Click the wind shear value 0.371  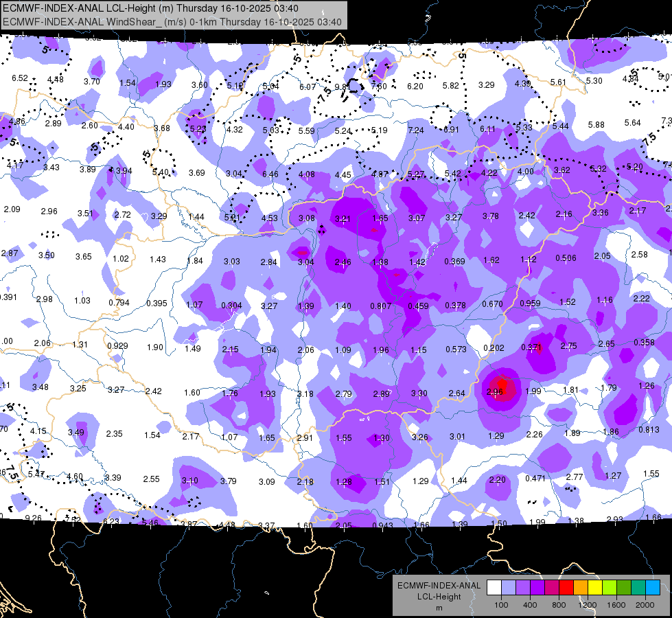click(x=531, y=347)
